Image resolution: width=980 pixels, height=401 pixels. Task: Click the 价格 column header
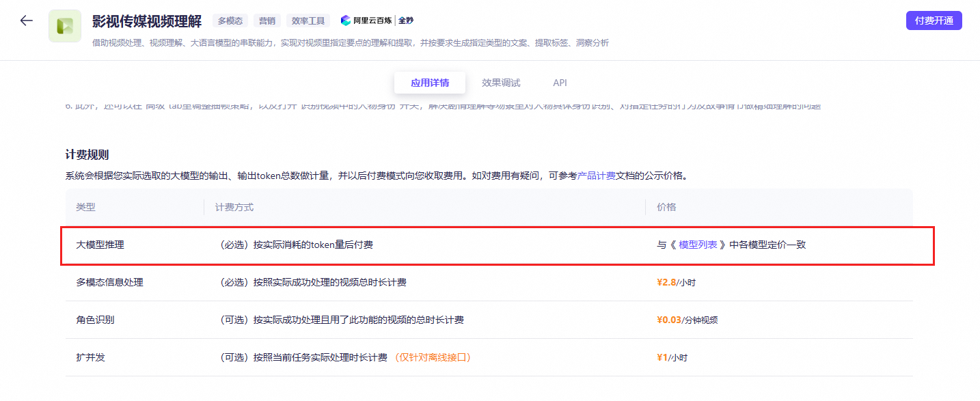(666, 207)
